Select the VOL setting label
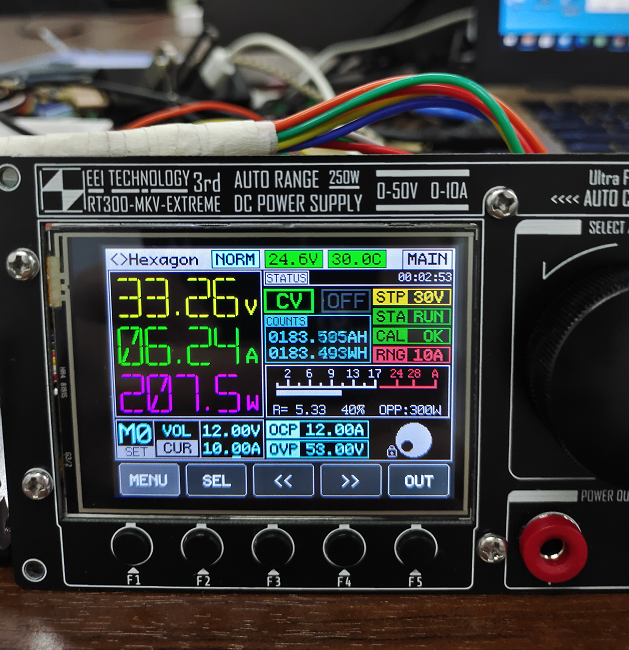This screenshot has width=629, height=650. point(177,431)
